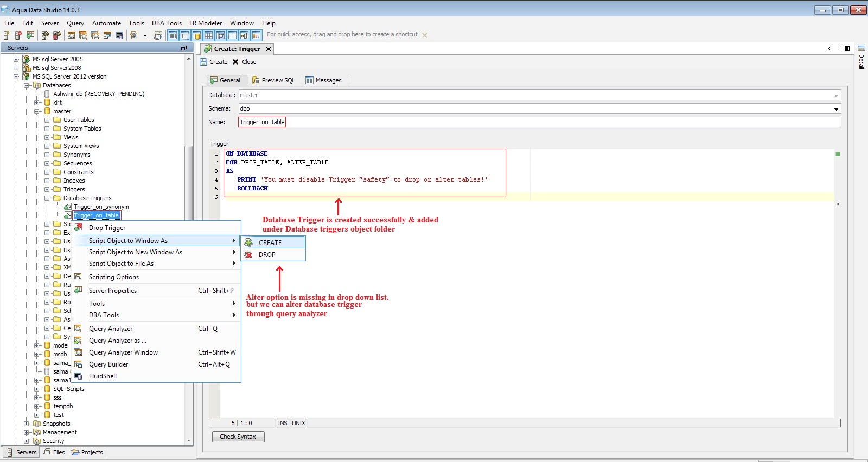Select CREATE in the script submenu
This screenshot has width=868, height=462.
pos(273,243)
